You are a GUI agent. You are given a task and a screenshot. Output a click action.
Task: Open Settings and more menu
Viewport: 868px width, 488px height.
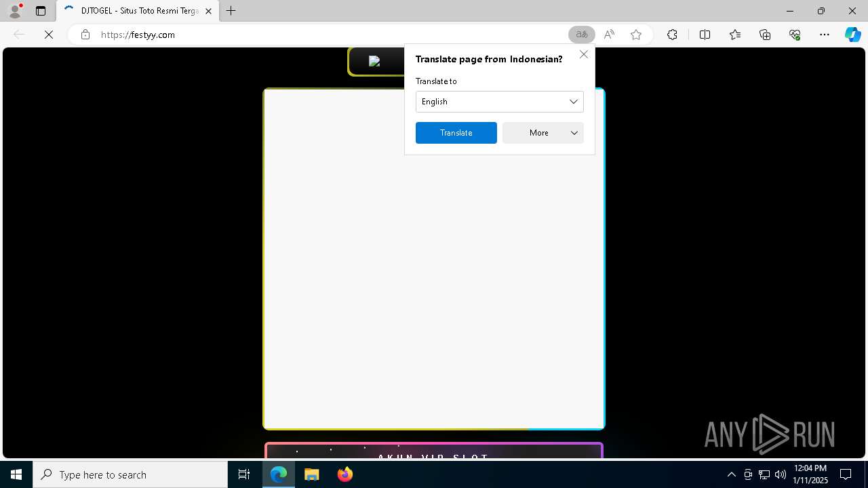coord(825,35)
